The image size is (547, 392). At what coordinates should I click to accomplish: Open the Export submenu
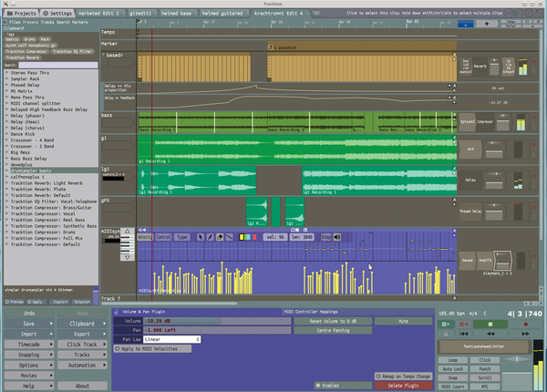tap(82, 334)
